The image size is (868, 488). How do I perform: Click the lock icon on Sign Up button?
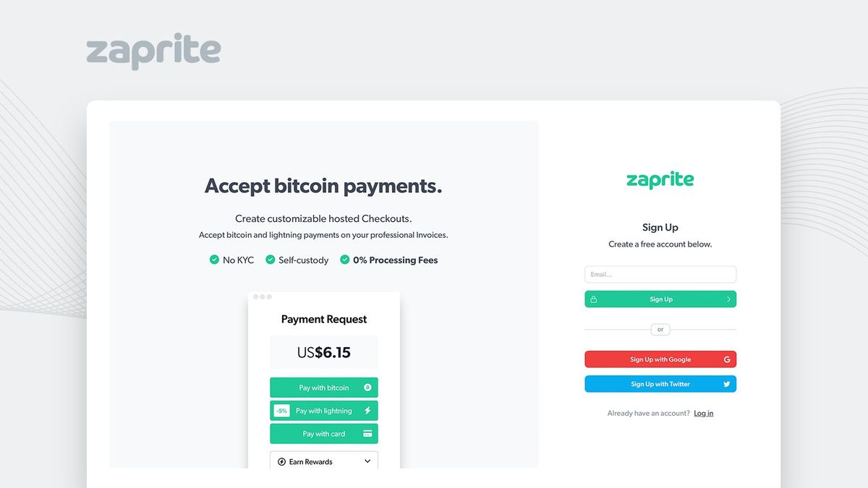point(594,299)
